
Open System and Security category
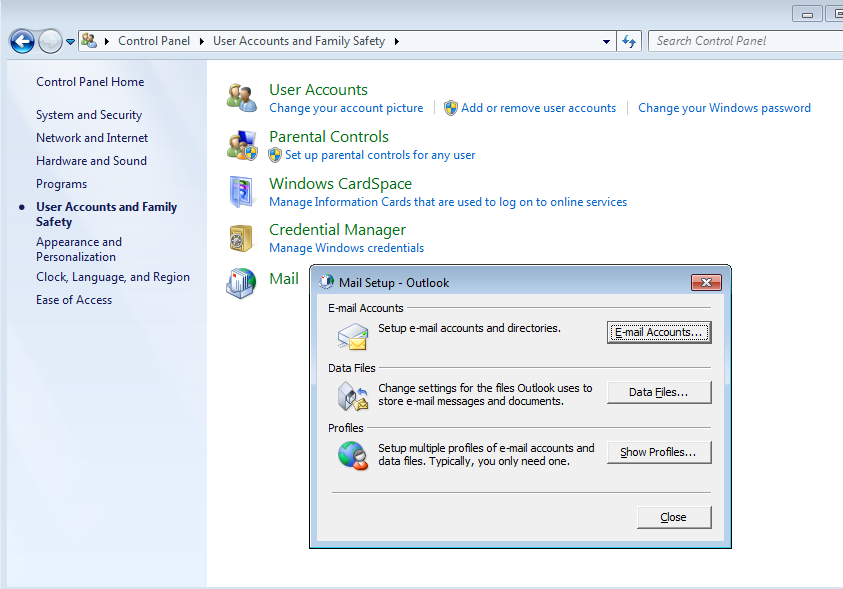(89, 115)
